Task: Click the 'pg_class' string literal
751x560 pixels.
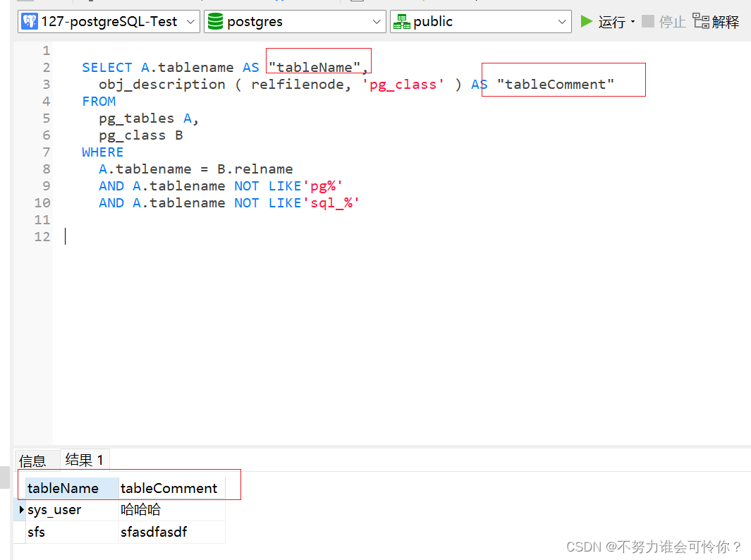Action: pos(403,85)
